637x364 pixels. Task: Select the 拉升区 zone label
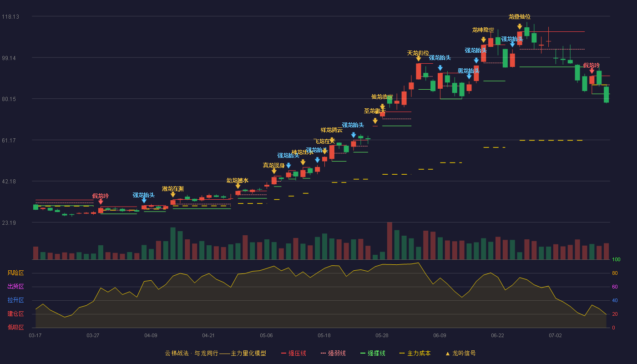tap(15, 300)
